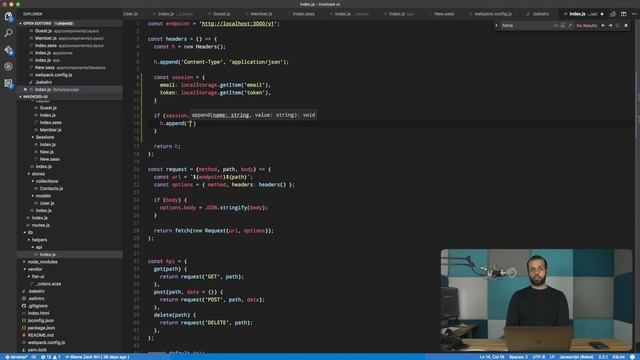The height and width of the screenshot is (360, 640).
Task: Click the ESLint indicator in the status bar
Action: coord(618,357)
